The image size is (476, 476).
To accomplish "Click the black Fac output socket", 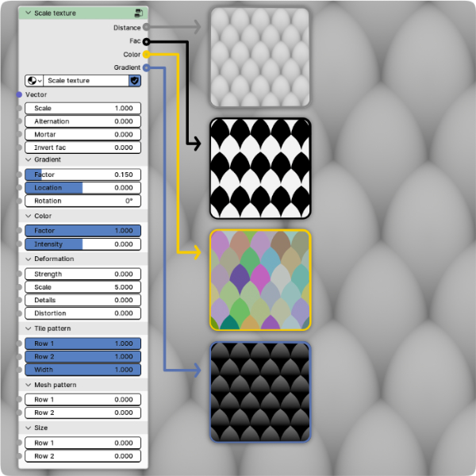I will coord(146,40).
